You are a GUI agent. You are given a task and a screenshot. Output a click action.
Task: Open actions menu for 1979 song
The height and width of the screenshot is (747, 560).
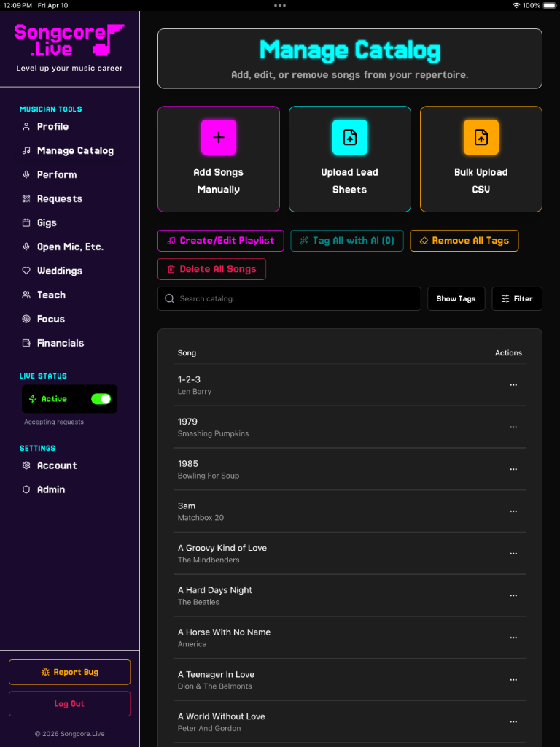tap(513, 427)
